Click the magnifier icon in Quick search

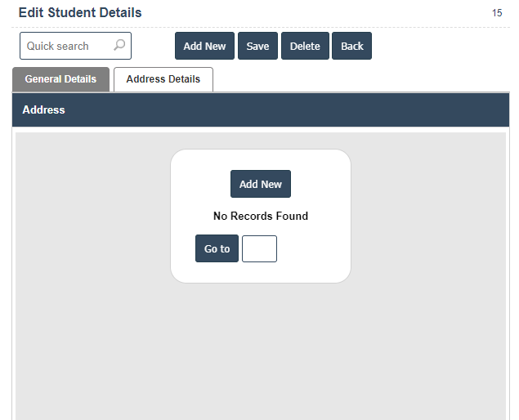pyautogui.click(x=119, y=46)
